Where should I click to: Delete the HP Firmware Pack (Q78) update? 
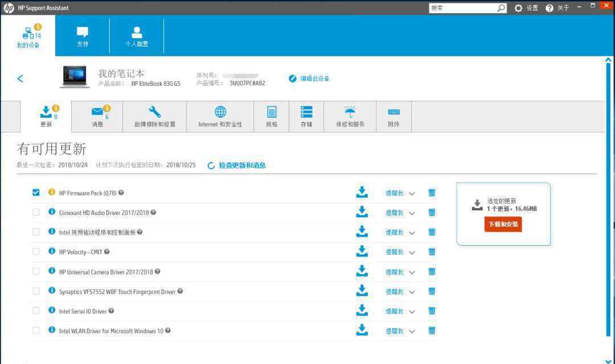[x=432, y=193]
